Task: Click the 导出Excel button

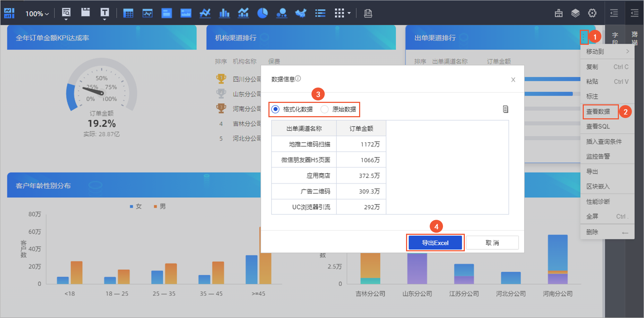Action: coord(435,243)
